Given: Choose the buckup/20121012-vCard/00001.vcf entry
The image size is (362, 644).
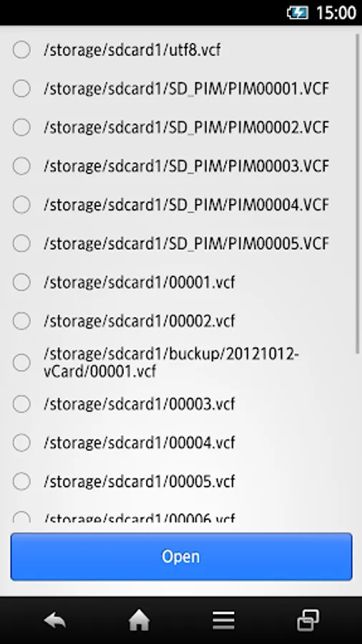Looking at the screenshot, I should tap(21, 363).
